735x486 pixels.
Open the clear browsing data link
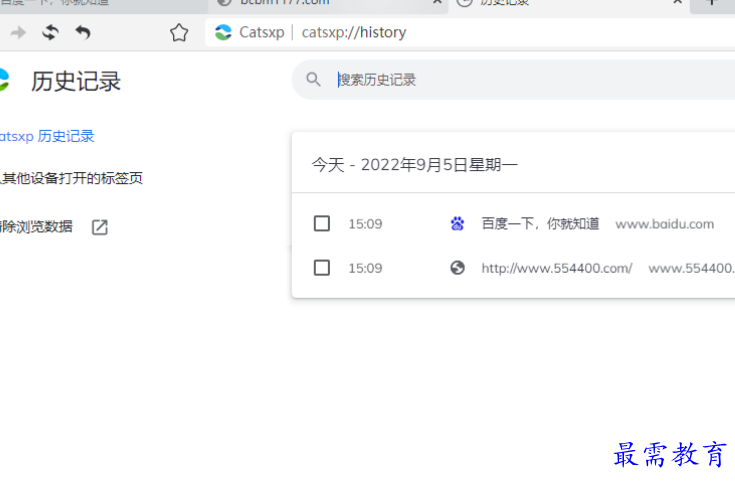(x=37, y=227)
